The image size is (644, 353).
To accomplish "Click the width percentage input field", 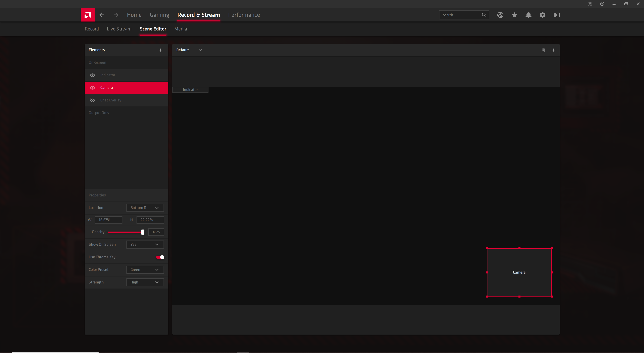I will pos(108,220).
